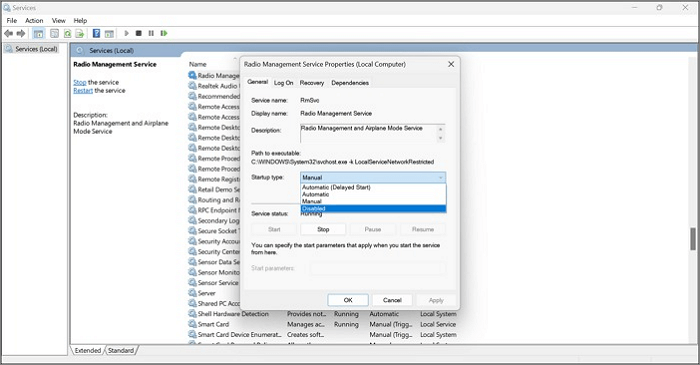Click the Stop button in dialog
Image resolution: width=700 pixels, height=365 pixels.
tap(323, 229)
